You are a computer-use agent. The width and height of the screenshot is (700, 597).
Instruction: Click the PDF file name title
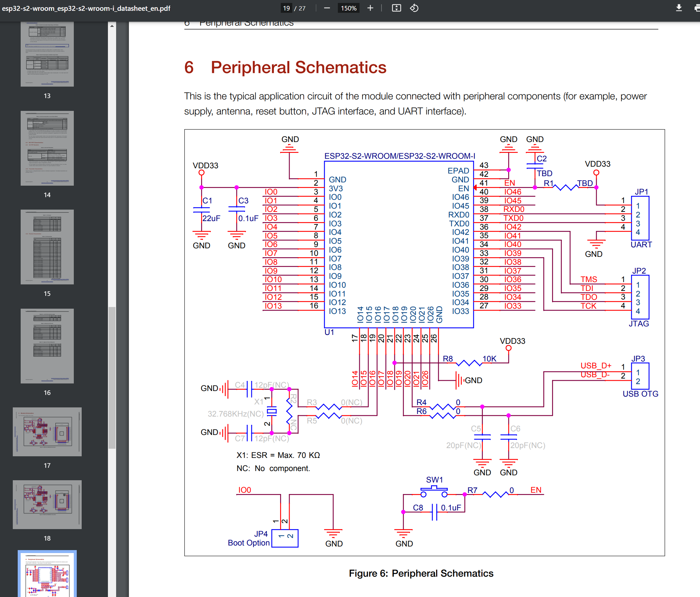tap(86, 8)
